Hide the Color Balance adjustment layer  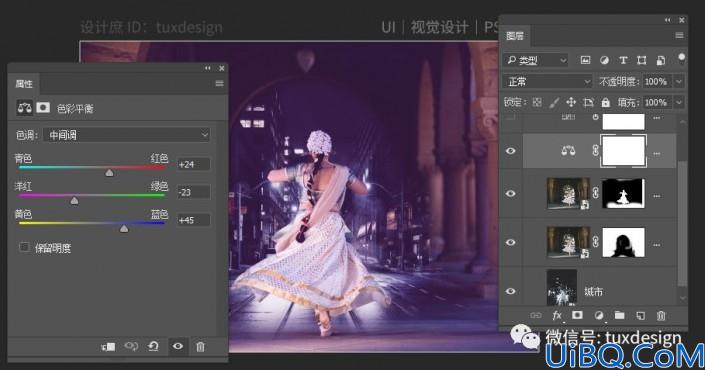[x=510, y=151]
